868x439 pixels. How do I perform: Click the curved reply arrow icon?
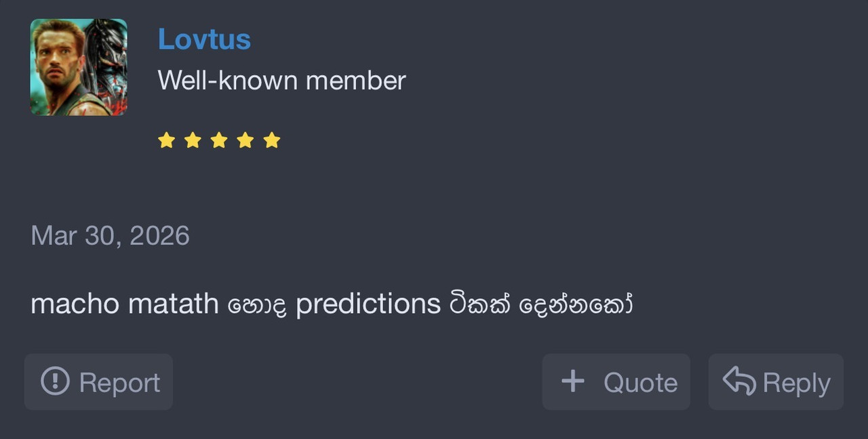pos(739,381)
